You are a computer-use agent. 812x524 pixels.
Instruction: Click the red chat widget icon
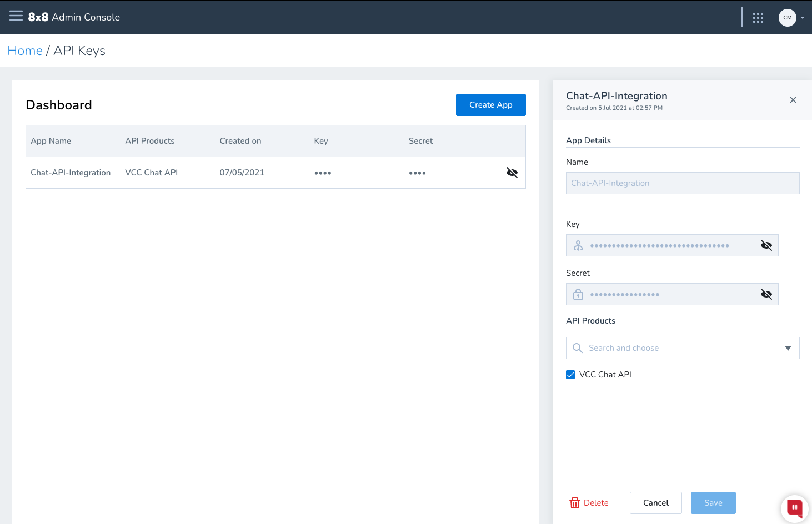(x=794, y=507)
